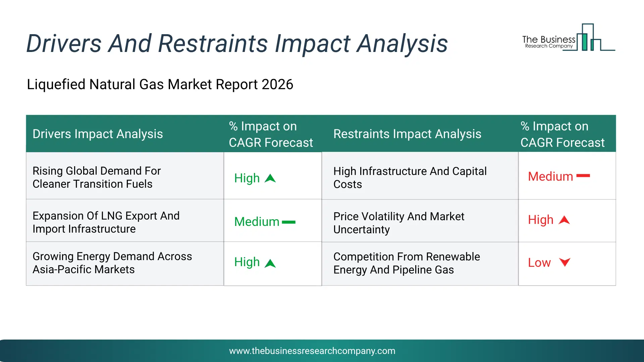Click the 'Drivers And Restraints Impact Analysis' title
The image size is (644, 362).
tap(237, 44)
